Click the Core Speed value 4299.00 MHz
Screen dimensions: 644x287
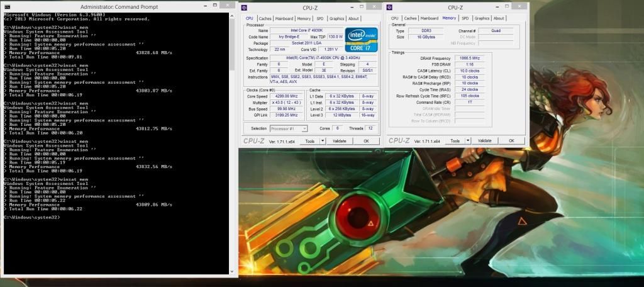coord(286,97)
